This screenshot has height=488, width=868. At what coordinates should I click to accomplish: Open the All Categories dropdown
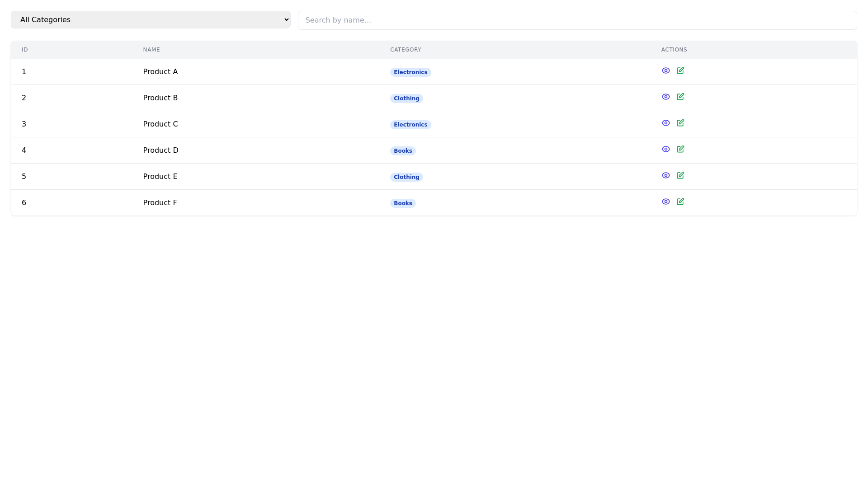coord(151,20)
